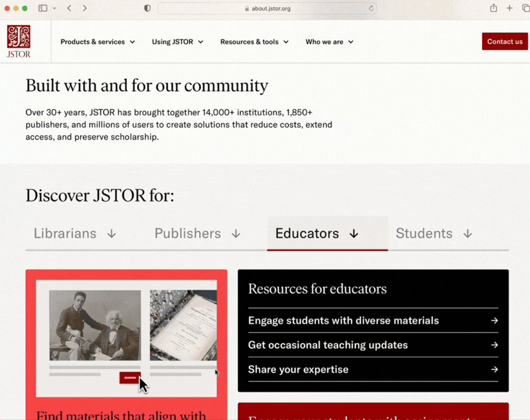
Task: Go forward with Safari forward arrow
Action: [x=85, y=8]
